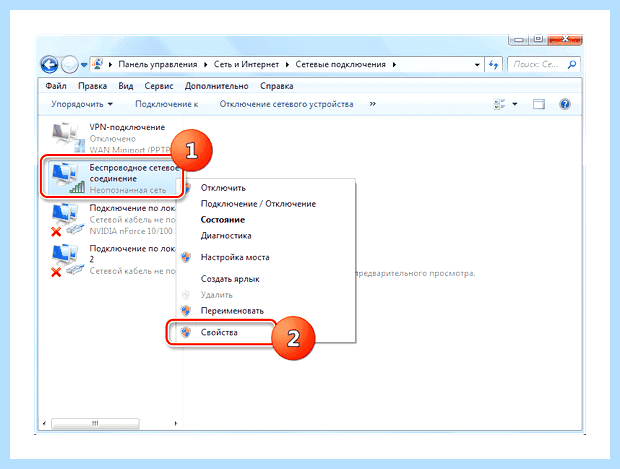The height and width of the screenshot is (469, 620).
Task: Choose Отключить in context menu
Action: click(223, 188)
